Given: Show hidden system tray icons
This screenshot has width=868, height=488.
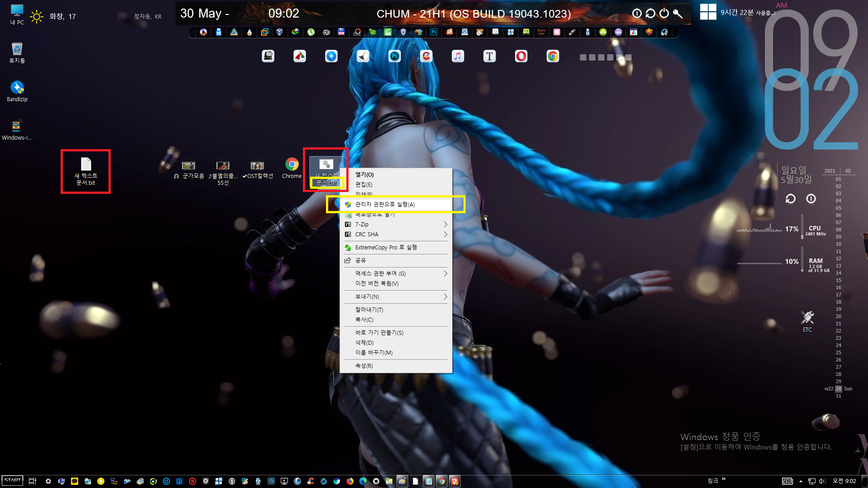Looking at the screenshot, I should (801, 481).
